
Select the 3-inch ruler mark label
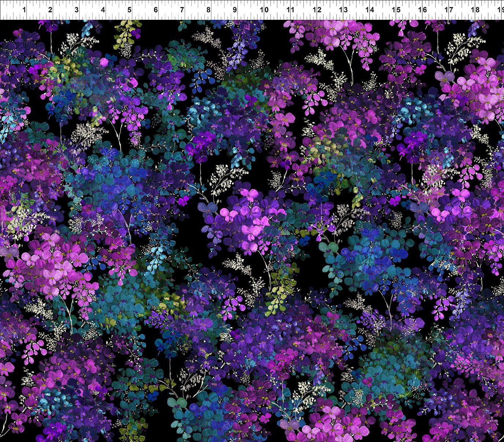pyautogui.click(x=77, y=10)
